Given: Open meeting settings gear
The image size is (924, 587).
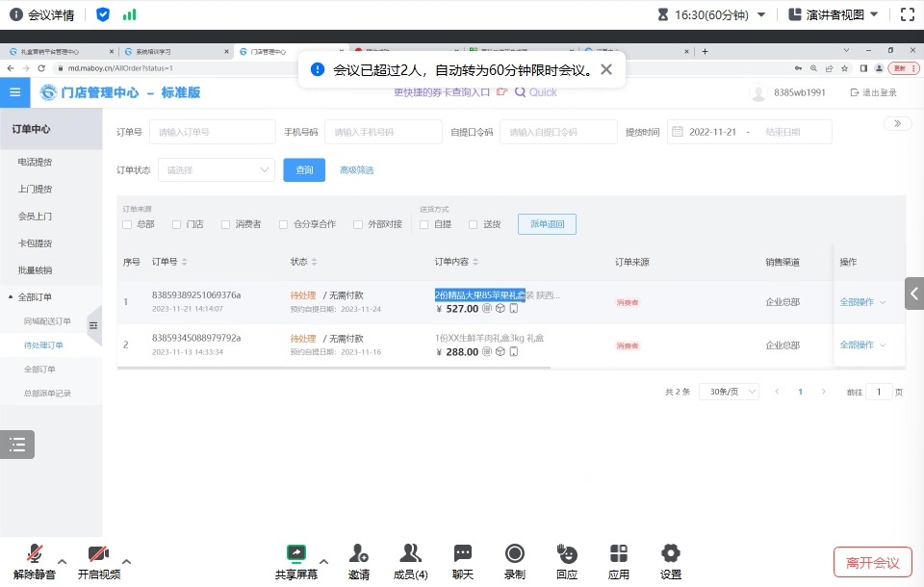Looking at the screenshot, I should click(671, 554).
